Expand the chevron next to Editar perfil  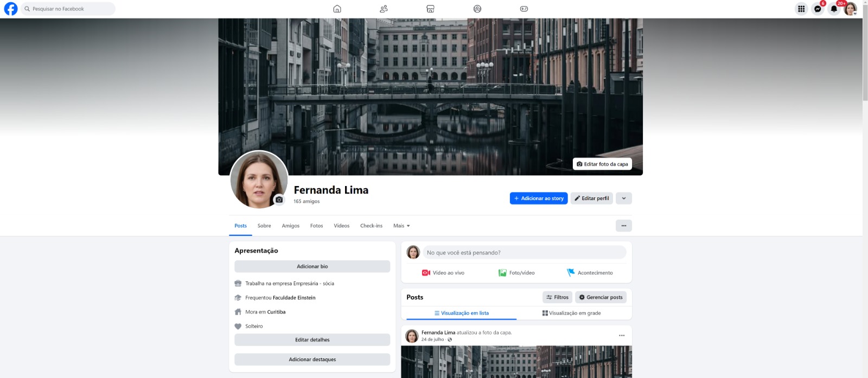[x=624, y=198]
